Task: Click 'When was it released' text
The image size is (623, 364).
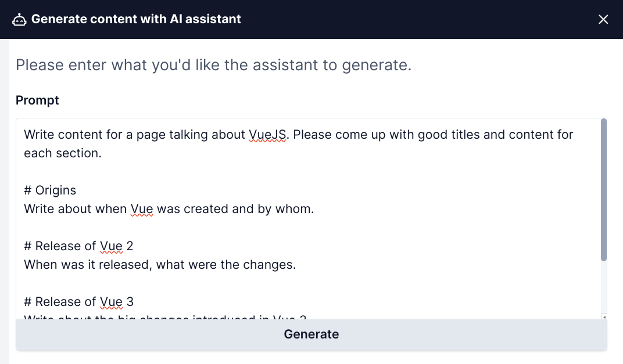Action: pos(88,264)
